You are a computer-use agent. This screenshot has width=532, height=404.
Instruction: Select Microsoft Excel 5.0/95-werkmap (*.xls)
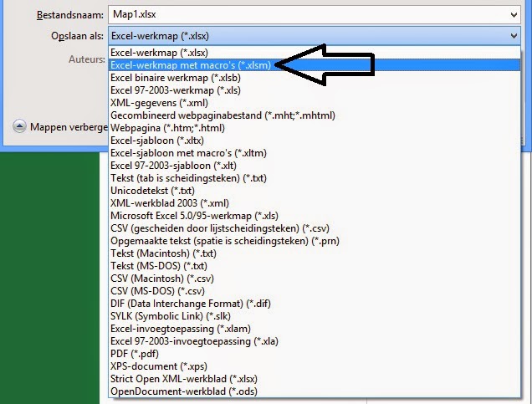[x=315, y=216]
